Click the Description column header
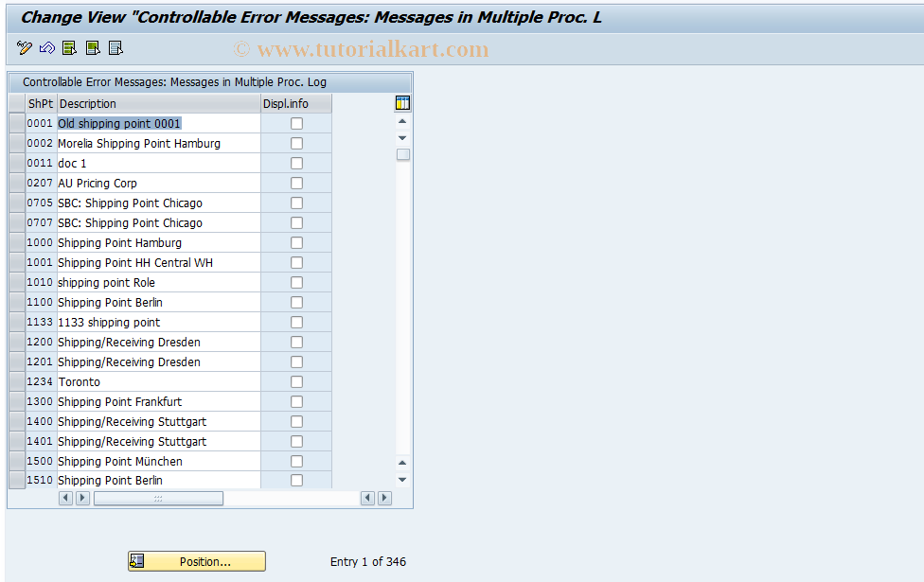Screen dimensions: 924x582 [x=158, y=104]
